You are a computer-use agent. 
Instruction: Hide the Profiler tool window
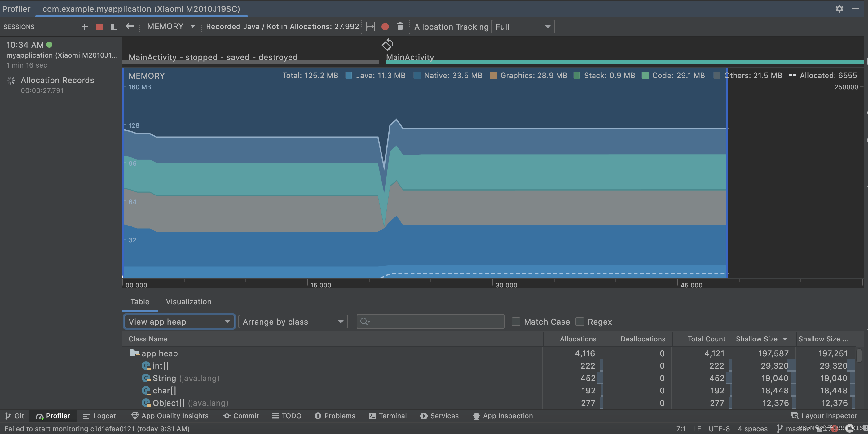tap(855, 9)
